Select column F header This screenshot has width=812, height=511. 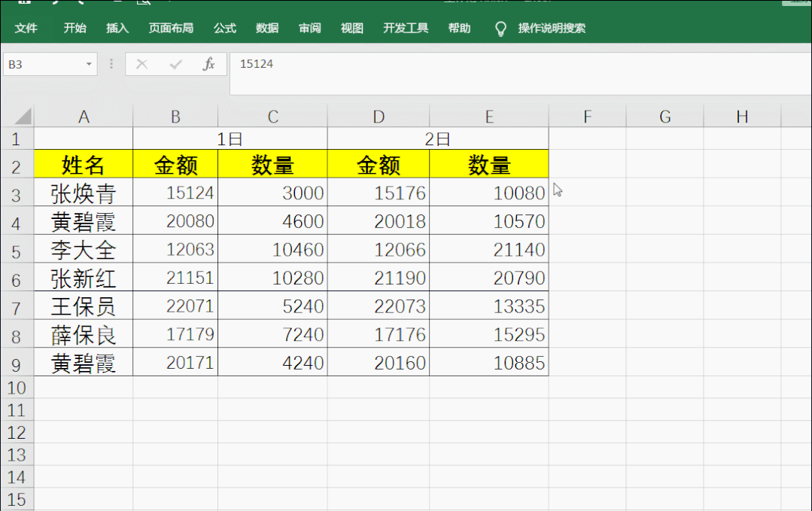point(587,117)
